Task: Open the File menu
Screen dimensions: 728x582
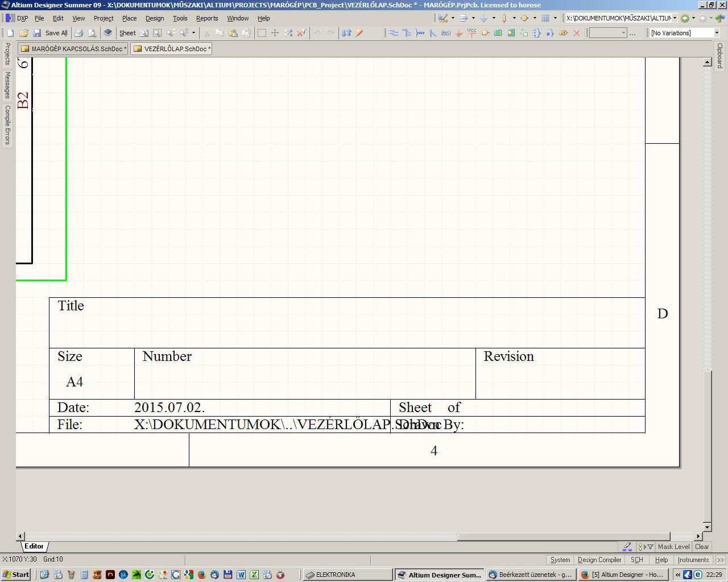Action: coord(39,18)
